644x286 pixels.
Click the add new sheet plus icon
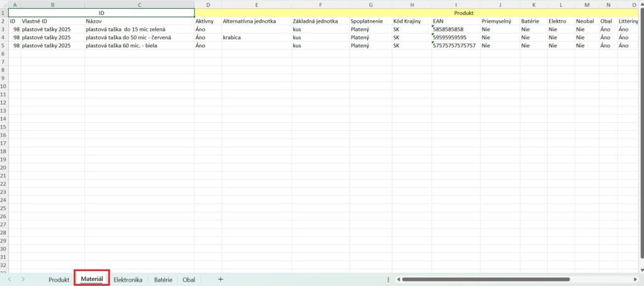tap(220, 279)
